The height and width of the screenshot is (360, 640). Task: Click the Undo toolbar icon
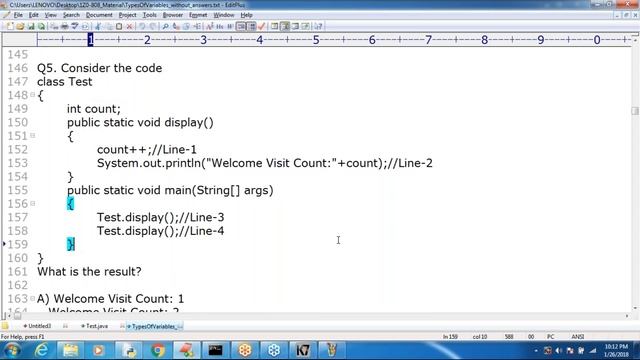(142, 27)
